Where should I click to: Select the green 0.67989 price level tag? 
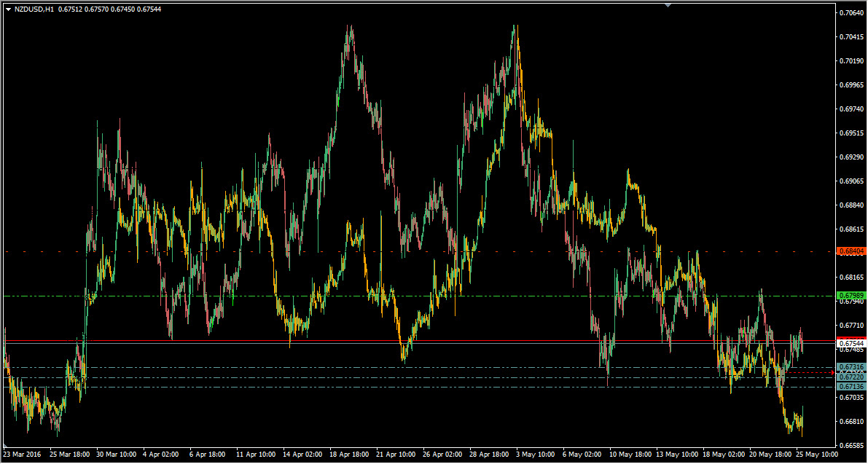[x=851, y=295]
